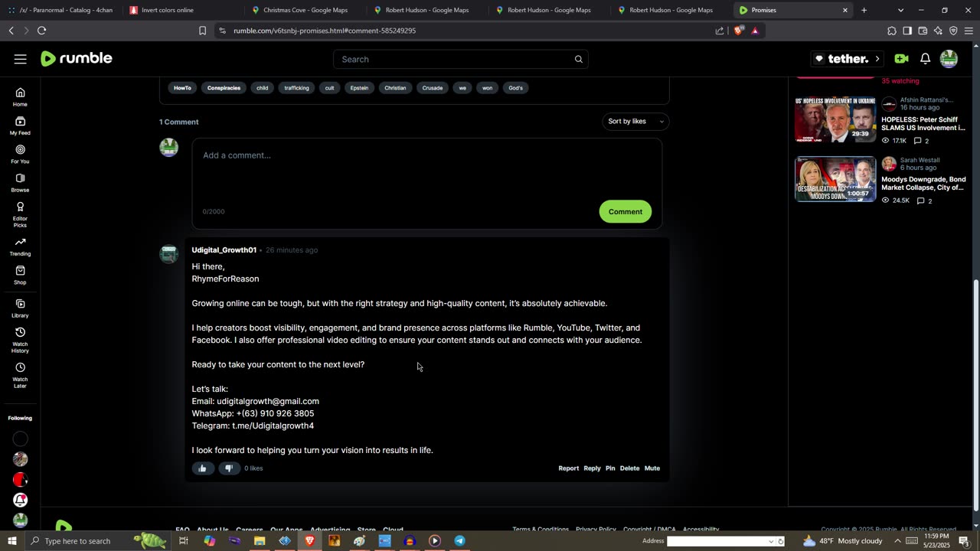The width and height of the screenshot is (980, 551).
Task: Click the Rumble logo
Action: [77, 59]
